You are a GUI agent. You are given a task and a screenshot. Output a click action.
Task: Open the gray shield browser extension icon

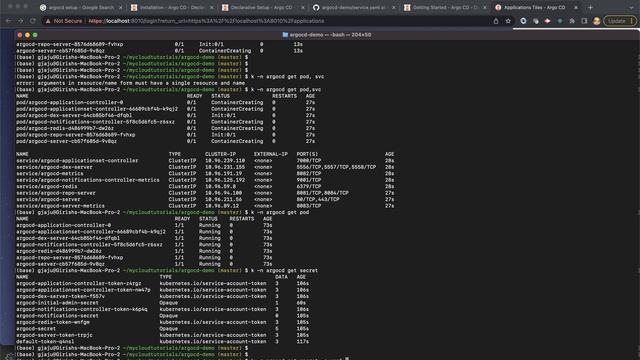pos(536,21)
